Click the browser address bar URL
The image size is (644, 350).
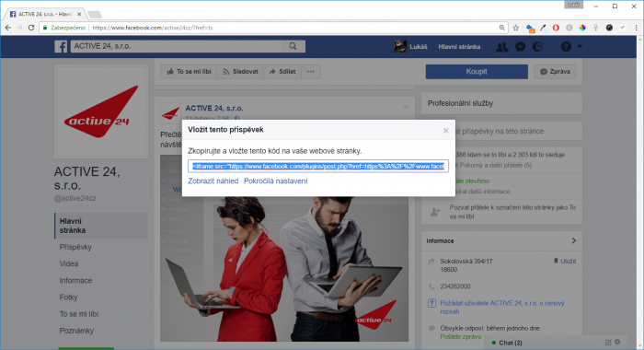[x=153, y=28]
